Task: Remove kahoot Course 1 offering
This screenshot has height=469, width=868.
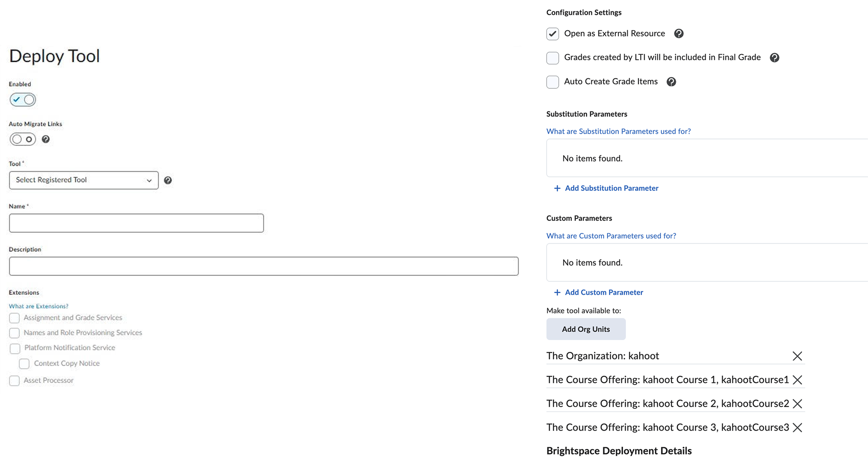Action: pyautogui.click(x=797, y=380)
